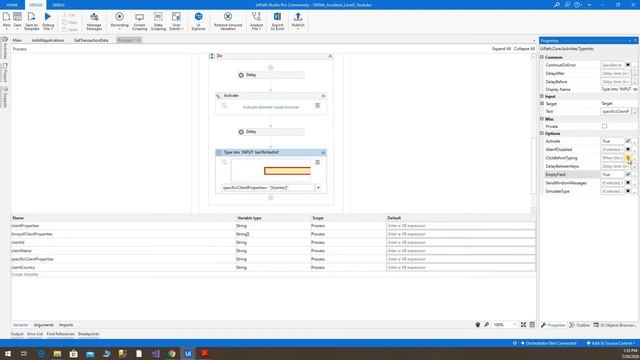640x360 pixels.
Task: Click the Save icon in ribbon
Action: click(17, 17)
